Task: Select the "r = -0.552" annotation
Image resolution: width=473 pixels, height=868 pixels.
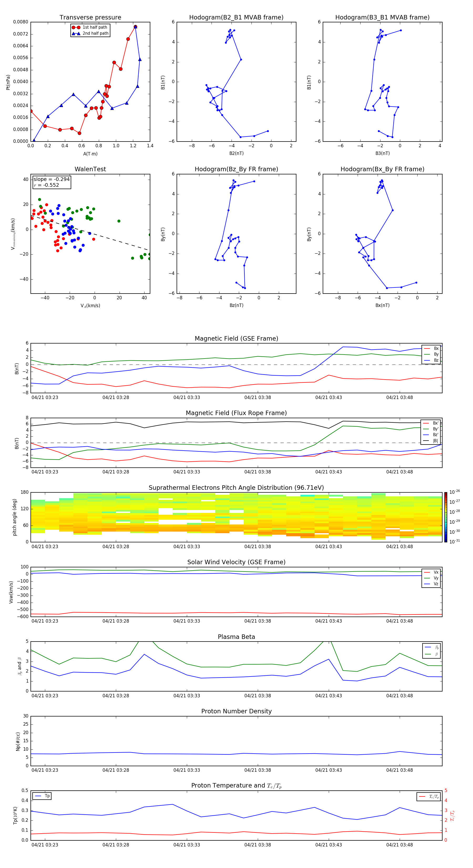Action: point(47,185)
